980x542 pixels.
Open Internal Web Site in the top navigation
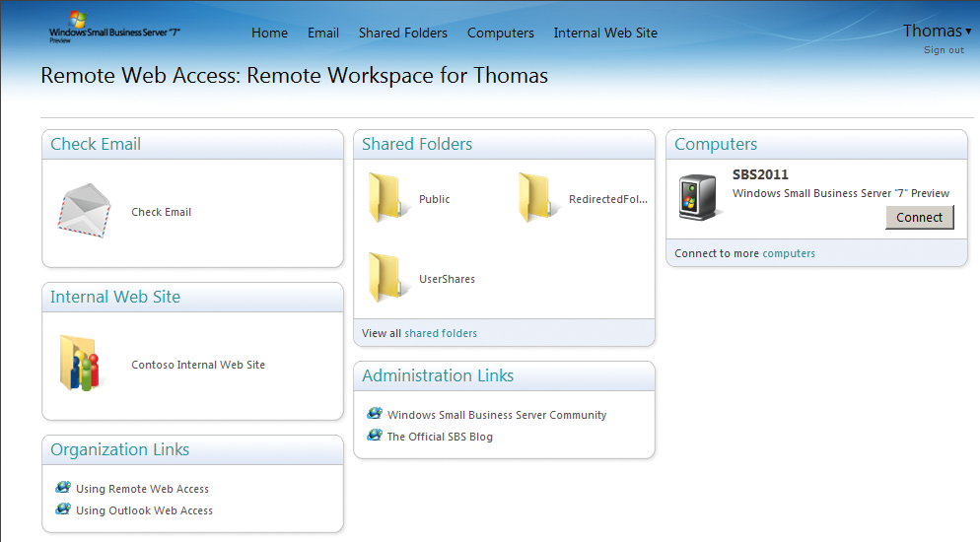pos(605,34)
